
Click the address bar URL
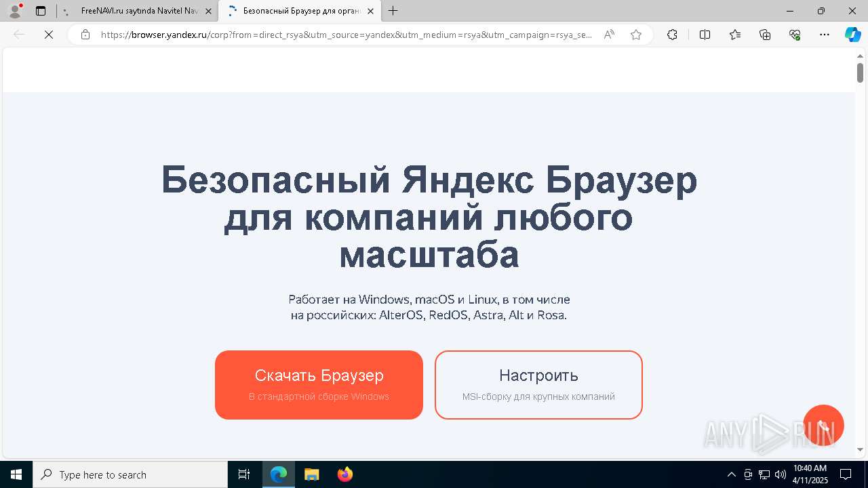click(x=347, y=35)
